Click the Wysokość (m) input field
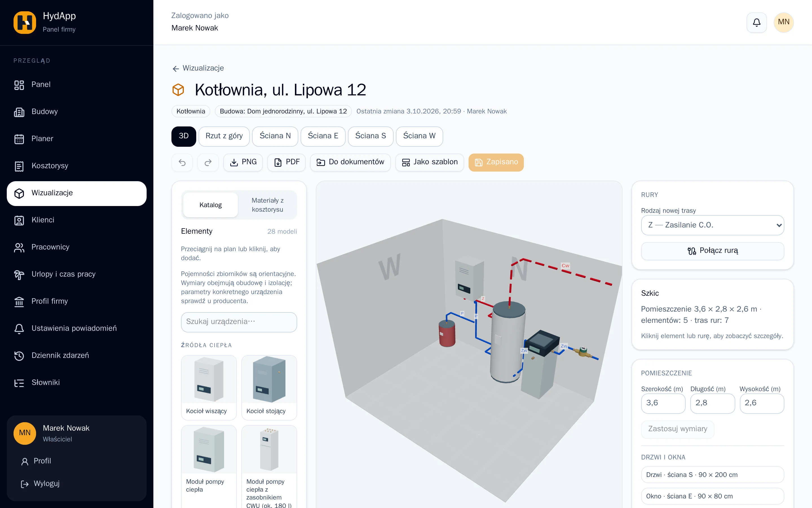The width and height of the screenshot is (812, 508). [762, 404]
